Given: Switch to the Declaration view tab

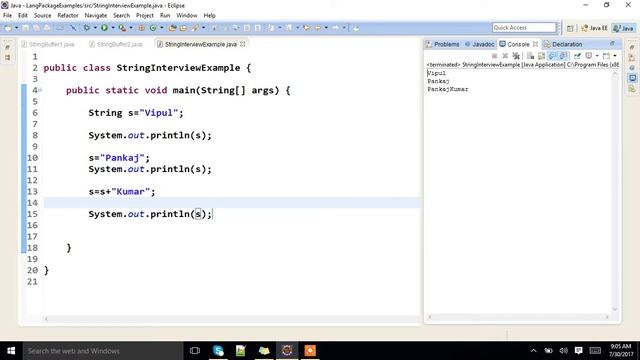Looking at the screenshot, I should (x=563, y=44).
